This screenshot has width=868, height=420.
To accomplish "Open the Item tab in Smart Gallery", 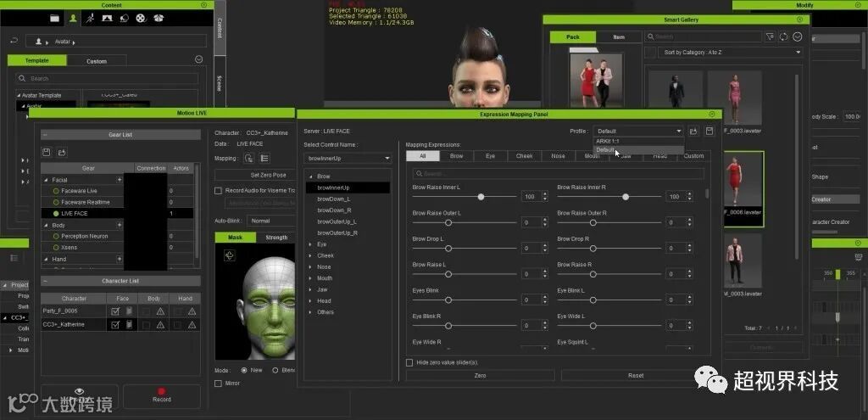I will [x=619, y=37].
